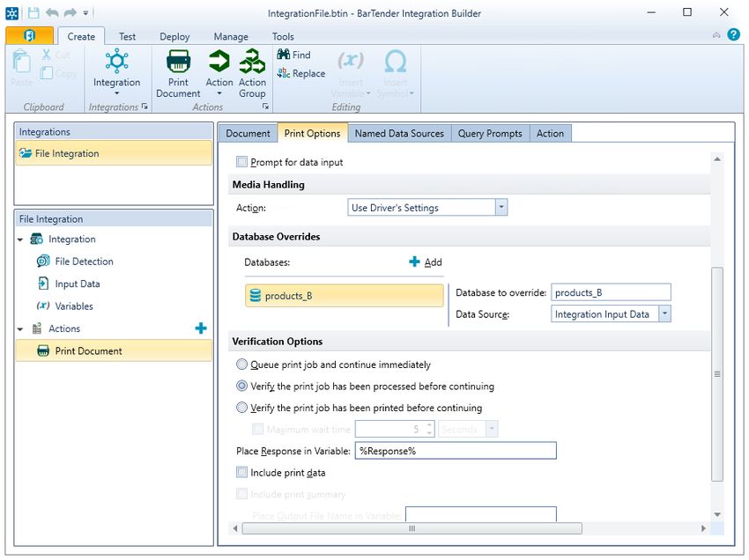Click the Save icon in title bar
749x560 pixels.
coord(33,13)
